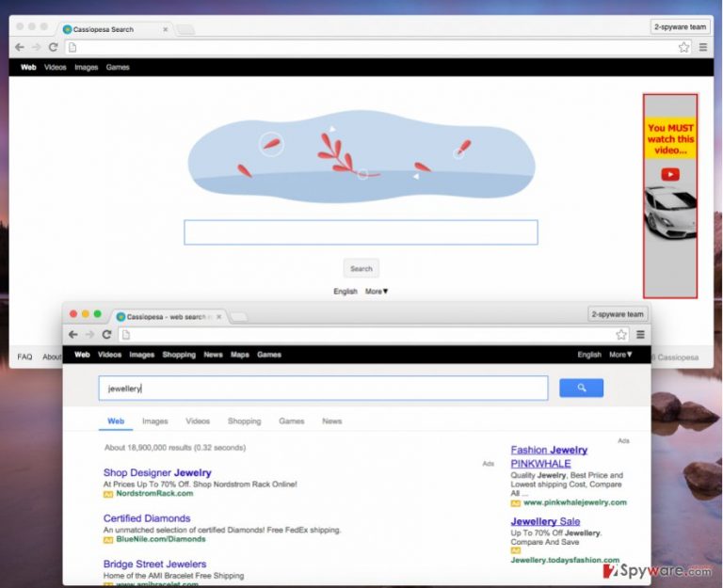723x588 pixels.
Task: Reload page in front results window
Action: pos(106,335)
